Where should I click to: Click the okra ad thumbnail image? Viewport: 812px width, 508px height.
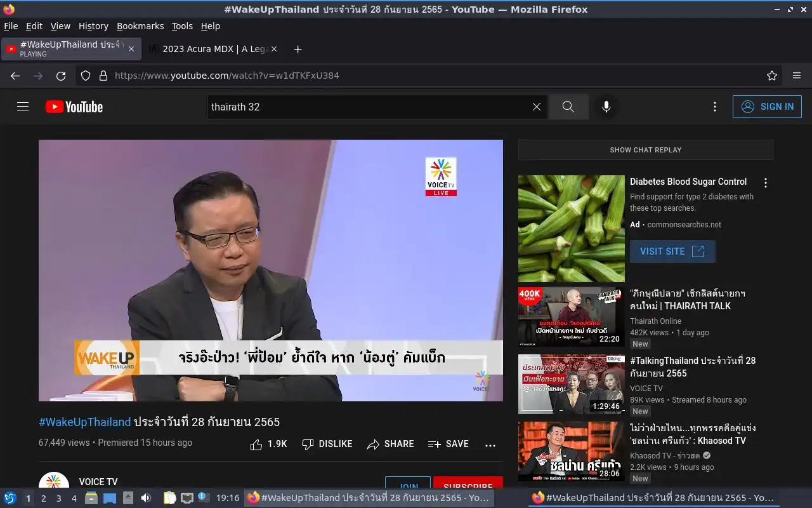(x=572, y=229)
